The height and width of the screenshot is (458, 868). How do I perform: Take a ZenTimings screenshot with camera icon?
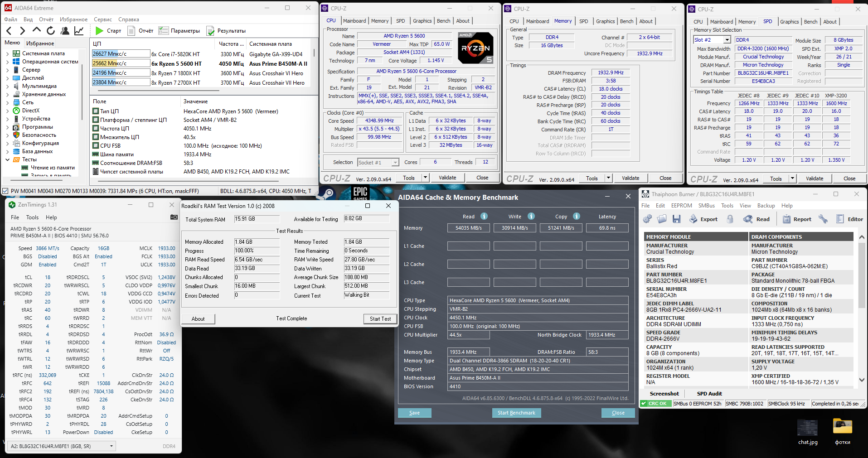(174, 217)
